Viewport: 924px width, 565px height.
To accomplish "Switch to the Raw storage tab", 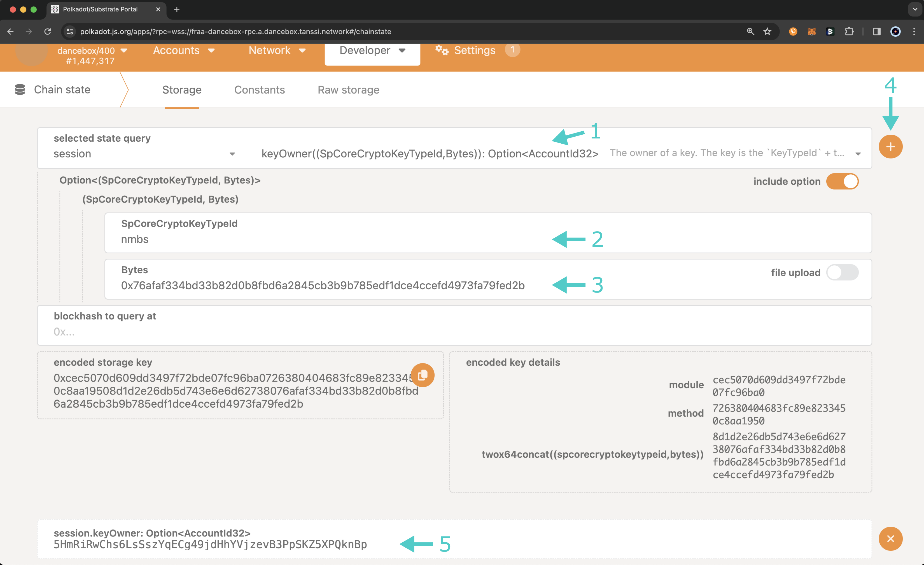I will 348,90.
